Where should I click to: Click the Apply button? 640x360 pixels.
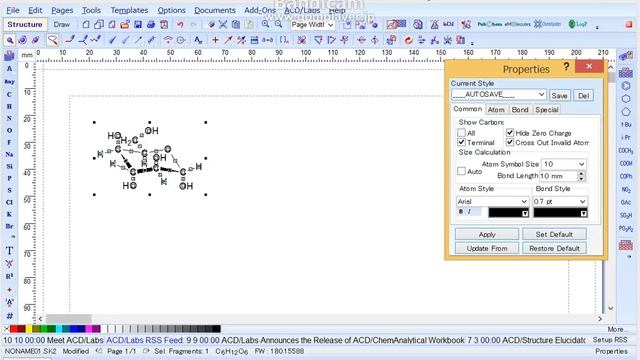click(487, 234)
